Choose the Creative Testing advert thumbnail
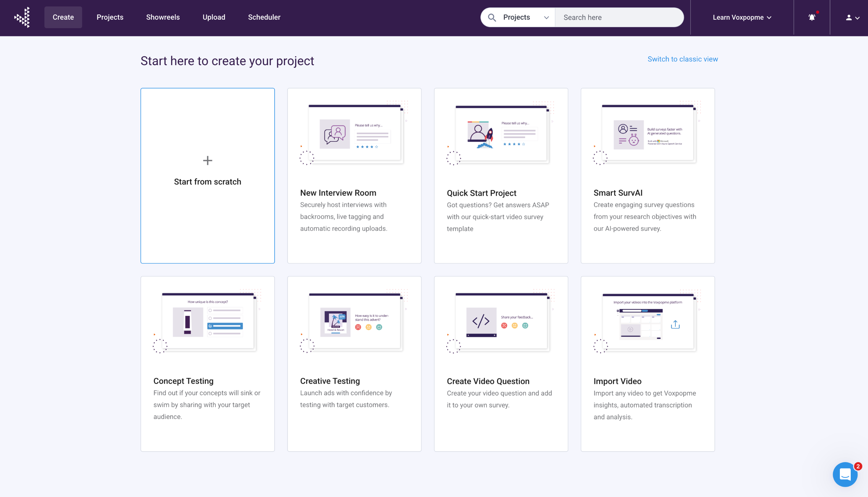This screenshot has height=497, width=868. pyautogui.click(x=335, y=322)
